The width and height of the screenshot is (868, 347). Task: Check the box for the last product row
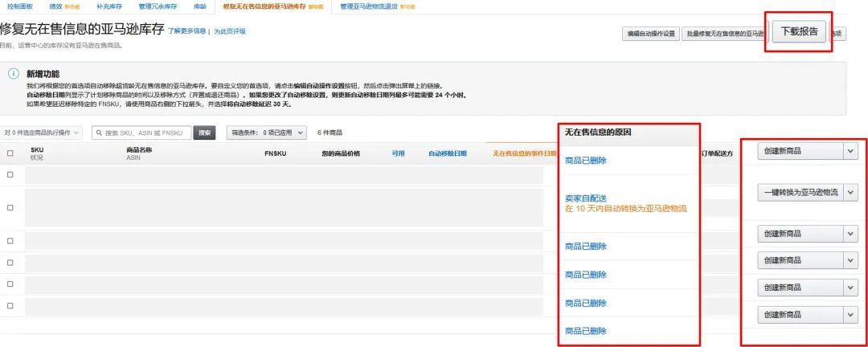[x=10, y=305]
